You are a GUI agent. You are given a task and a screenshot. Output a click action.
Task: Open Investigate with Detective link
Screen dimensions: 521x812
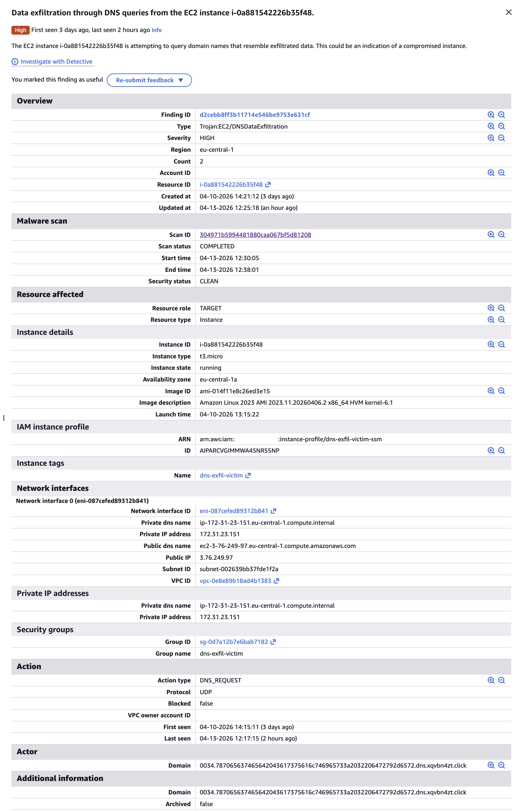coord(56,62)
